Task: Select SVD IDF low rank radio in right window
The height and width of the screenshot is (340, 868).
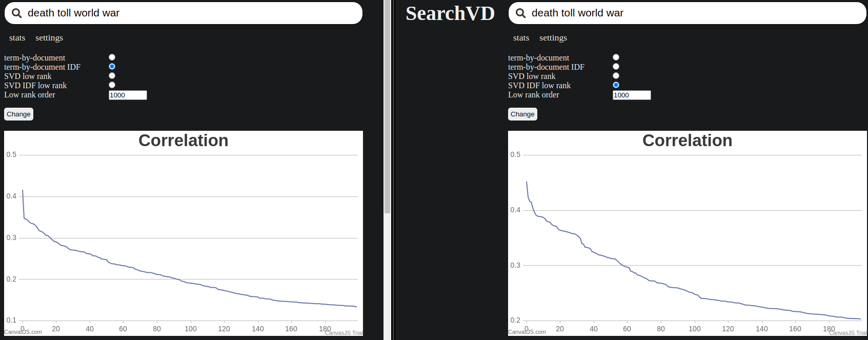Action: tap(616, 85)
